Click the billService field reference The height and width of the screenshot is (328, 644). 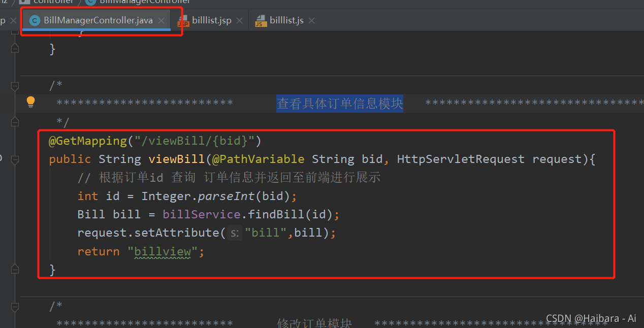202,214
